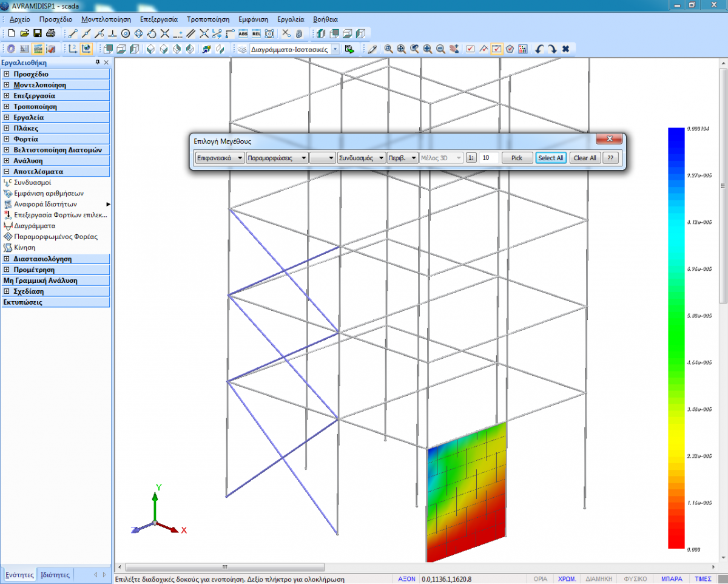Click the Print icon in toolbar
728x584 pixels.
[x=50, y=33]
